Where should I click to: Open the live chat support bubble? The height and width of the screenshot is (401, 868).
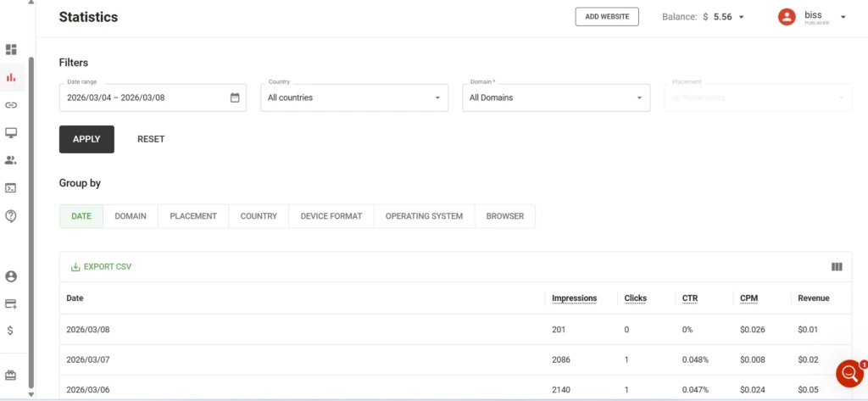point(849,373)
